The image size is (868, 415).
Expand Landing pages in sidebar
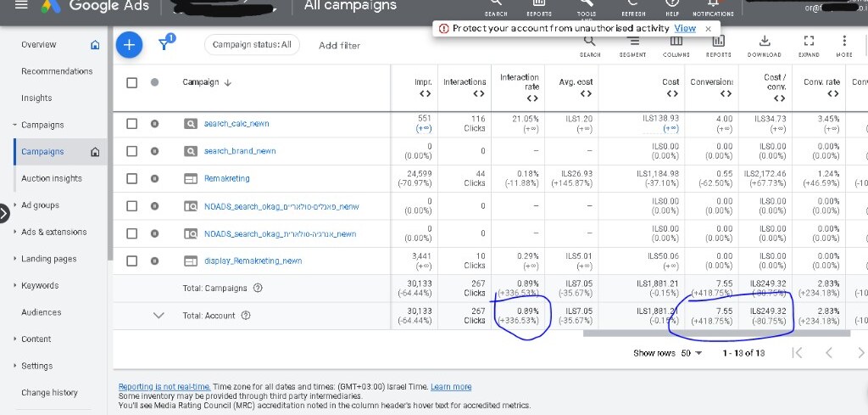pyautogui.click(x=15, y=259)
